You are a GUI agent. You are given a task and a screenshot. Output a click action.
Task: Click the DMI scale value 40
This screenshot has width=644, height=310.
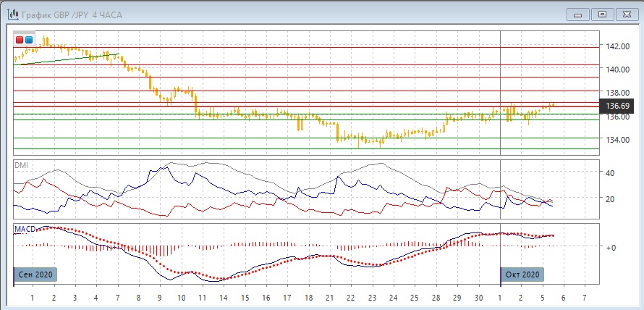611,173
